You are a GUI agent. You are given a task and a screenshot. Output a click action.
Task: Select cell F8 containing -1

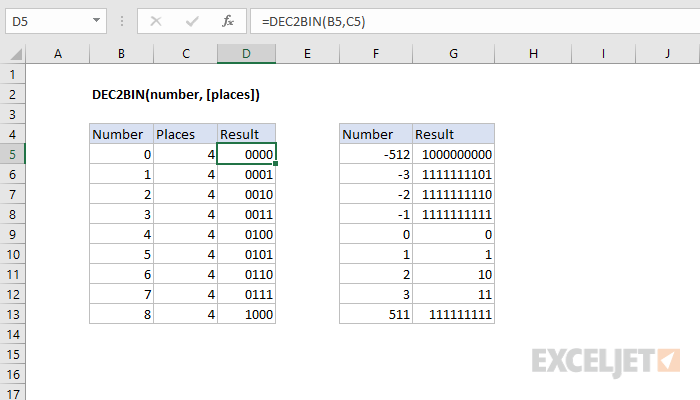[x=376, y=214]
